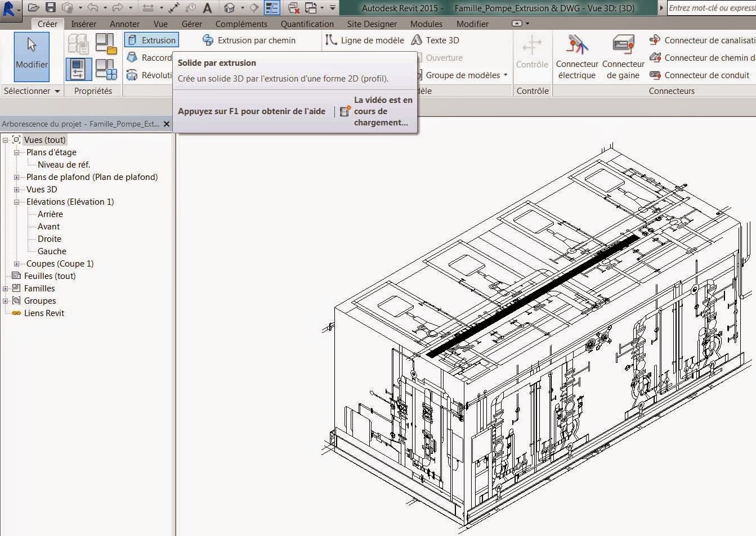Switch to the Insérer ribbon tab
Viewport: 756px width, 536px height.
[83, 24]
